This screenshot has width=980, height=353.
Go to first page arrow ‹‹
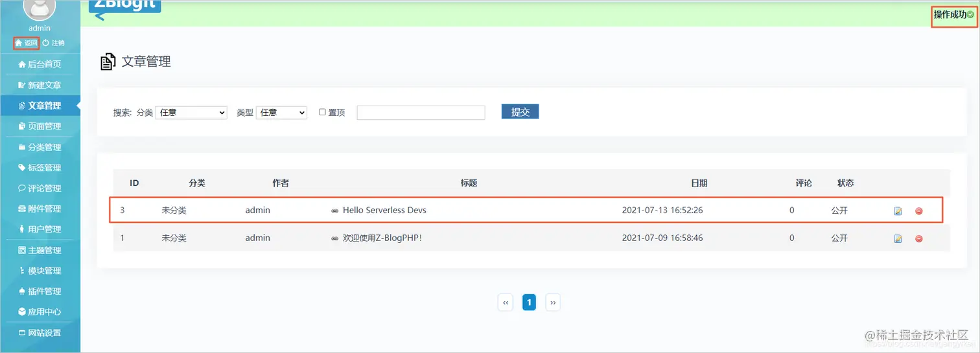click(505, 302)
